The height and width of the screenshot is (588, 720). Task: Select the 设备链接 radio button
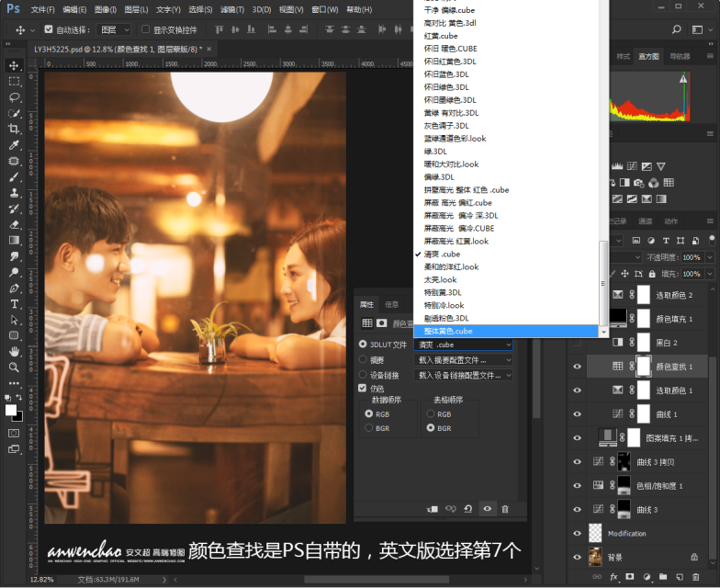click(364, 375)
